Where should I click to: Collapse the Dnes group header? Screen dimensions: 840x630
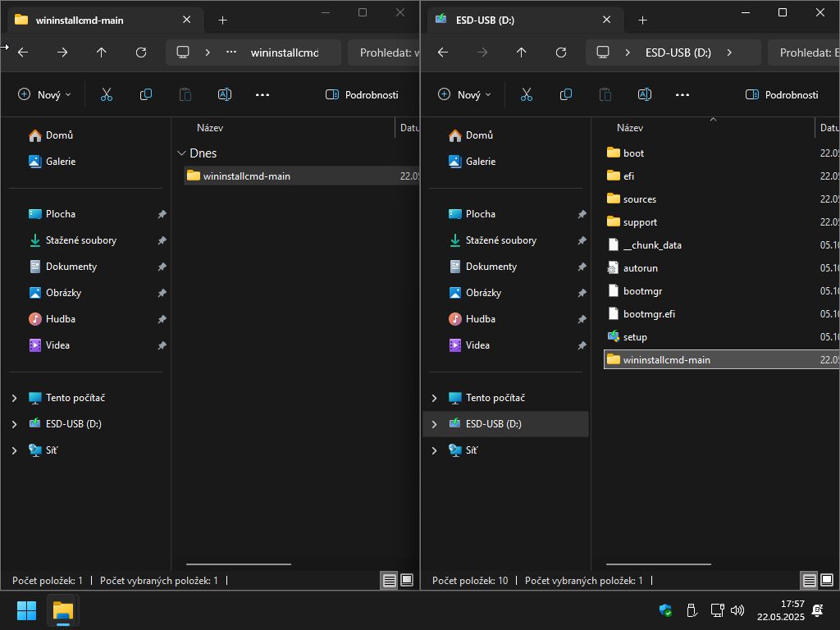coord(181,153)
